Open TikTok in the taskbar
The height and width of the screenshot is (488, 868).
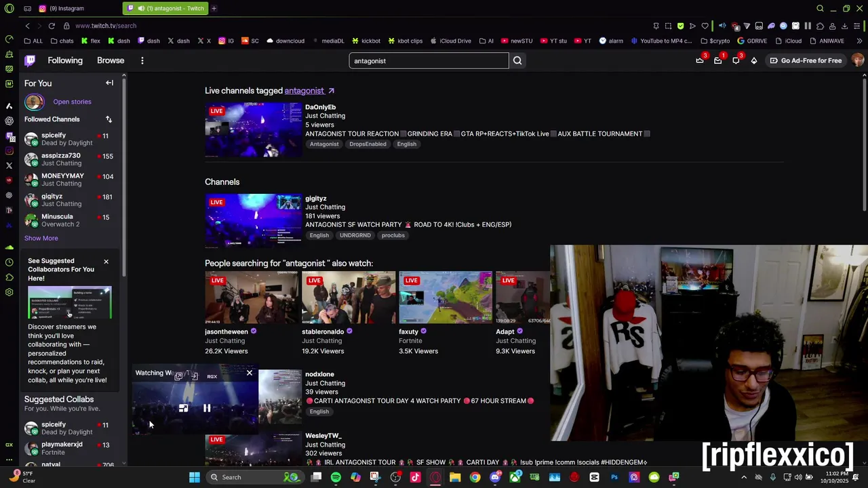click(415, 477)
